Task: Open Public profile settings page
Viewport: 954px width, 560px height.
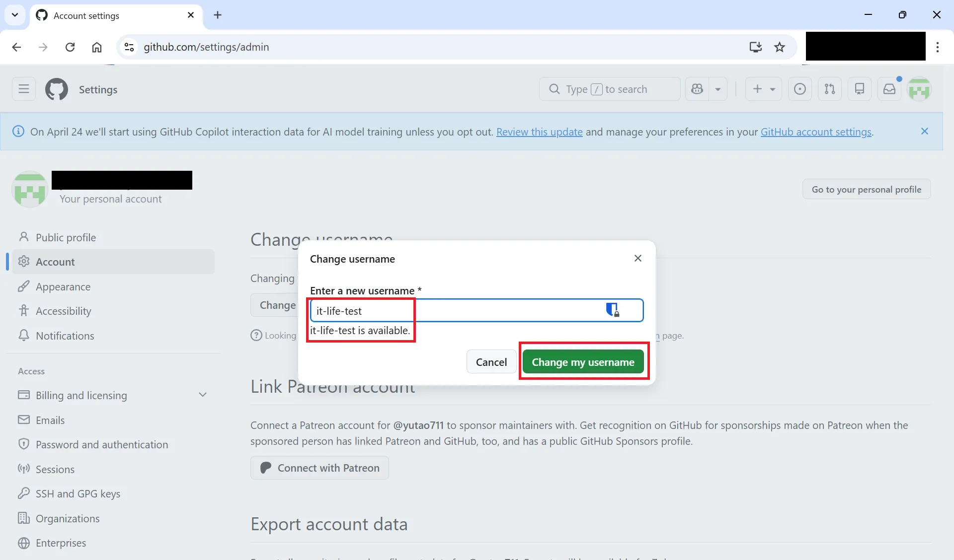Action: (66, 237)
